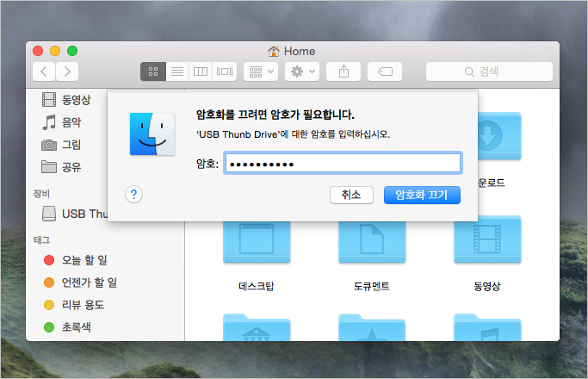
Task: Switch to icon view
Action: click(x=153, y=71)
